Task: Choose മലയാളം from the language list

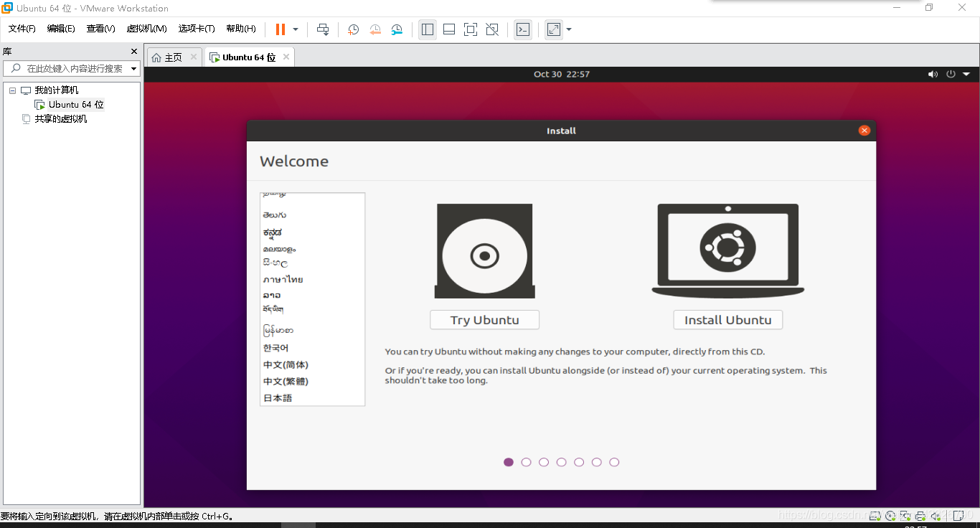Action: point(279,249)
